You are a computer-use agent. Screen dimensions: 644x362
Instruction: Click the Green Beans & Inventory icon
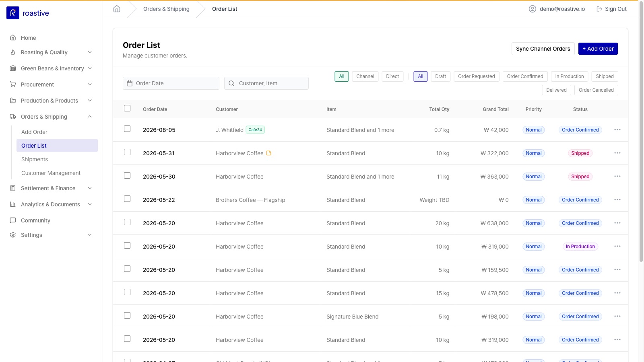[13, 68]
